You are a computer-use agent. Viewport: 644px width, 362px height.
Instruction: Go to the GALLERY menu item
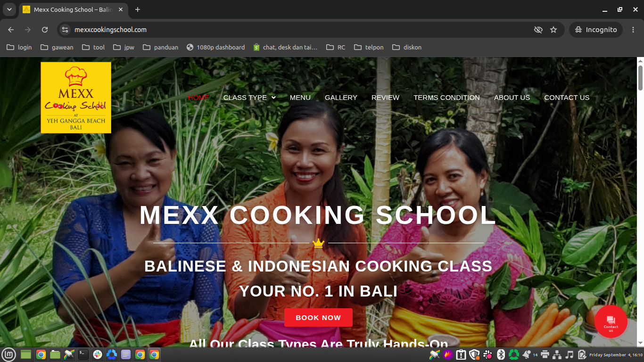click(341, 98)
